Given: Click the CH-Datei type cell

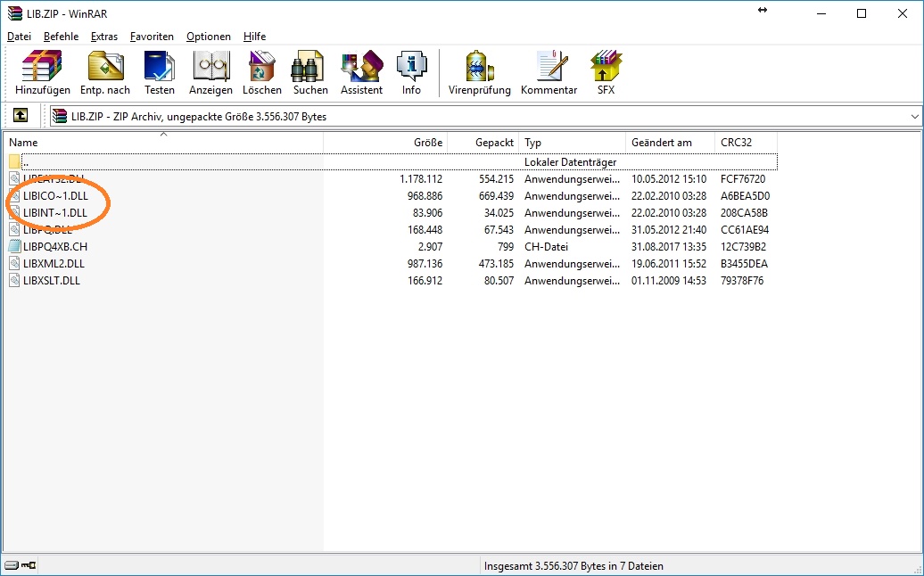Looking at the screenshot, I should (x=546, y=246).
